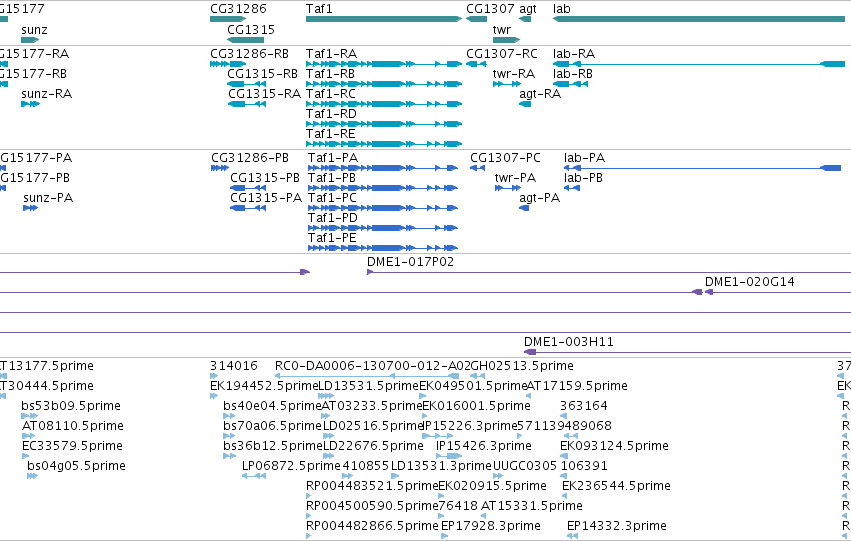Select the CG1315-RA transcript
The width and height of the screenshot is (851, 541).
(246, 104)
